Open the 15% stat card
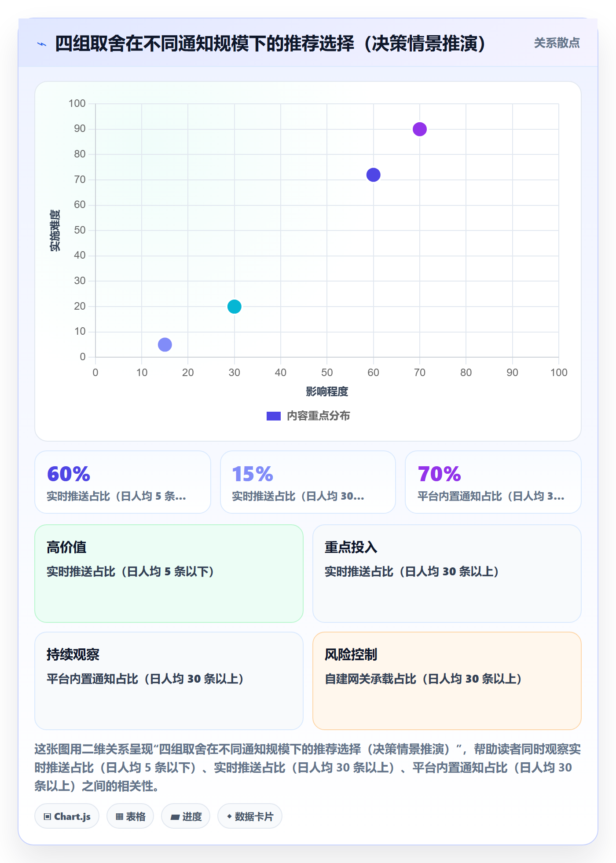Viewport: 616px width, 863px height. pyautogui.click(x=308, y=482)
